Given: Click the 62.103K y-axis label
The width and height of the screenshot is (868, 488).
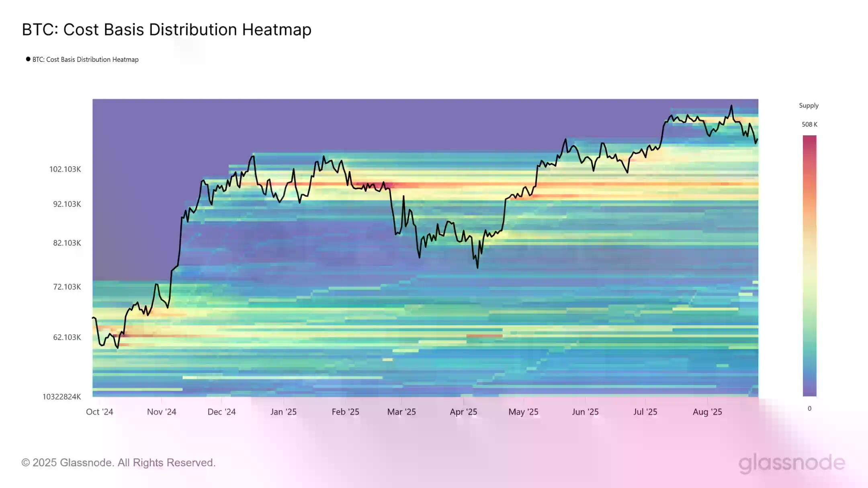Looking at the screenshot, I should [67, 337].
